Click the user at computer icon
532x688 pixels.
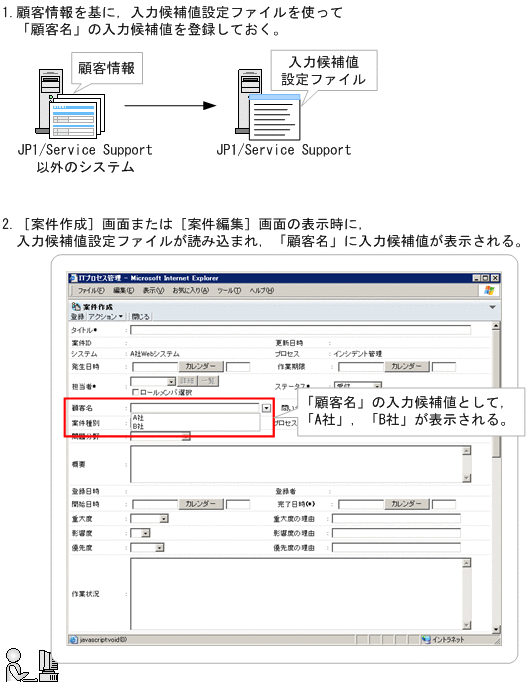click(x=32, y=665)
